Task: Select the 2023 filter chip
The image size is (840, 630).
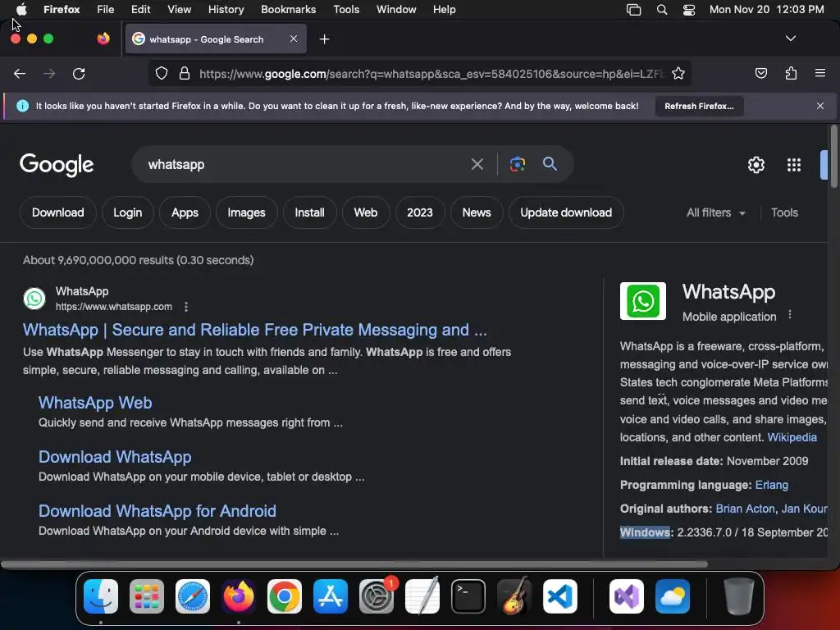Action: (x=420, y=212)
